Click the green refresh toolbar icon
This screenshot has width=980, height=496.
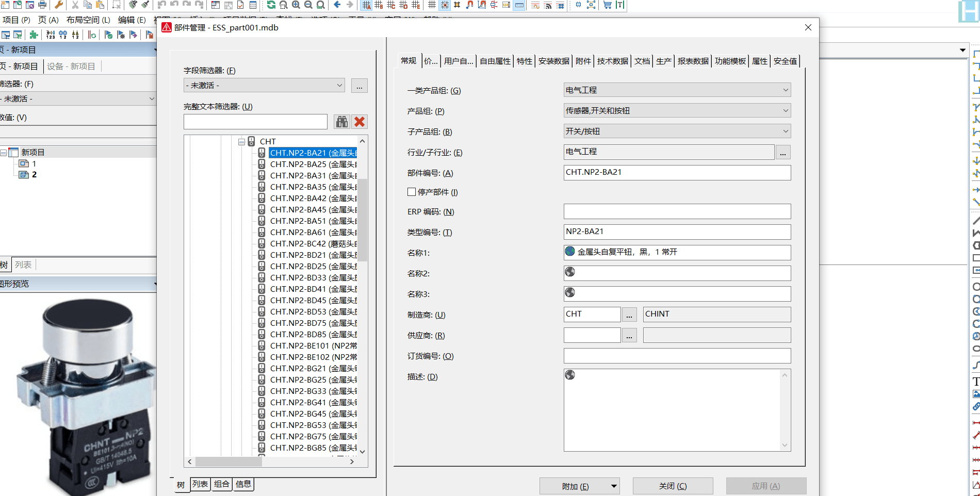(271, 5)
